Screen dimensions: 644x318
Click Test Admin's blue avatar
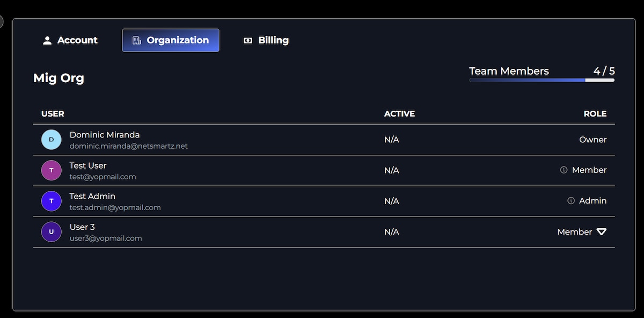(52, 201)
